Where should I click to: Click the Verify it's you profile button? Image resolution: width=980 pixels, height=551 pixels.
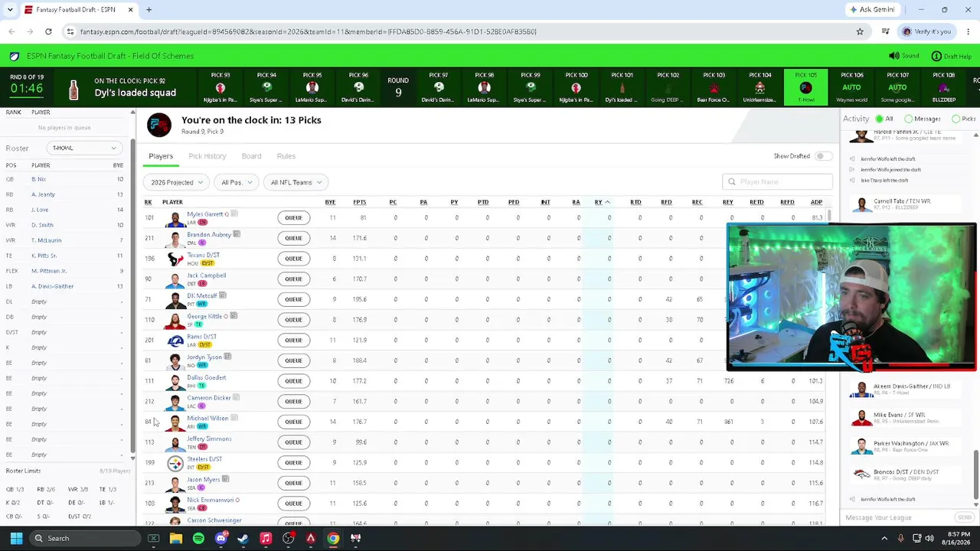point(926,31)
